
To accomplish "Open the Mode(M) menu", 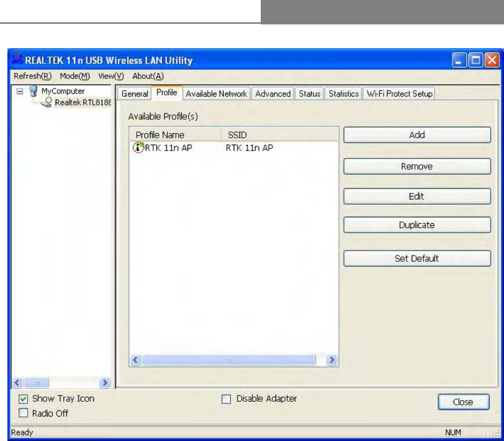I will pyautogui.click(x=75, y=76).
